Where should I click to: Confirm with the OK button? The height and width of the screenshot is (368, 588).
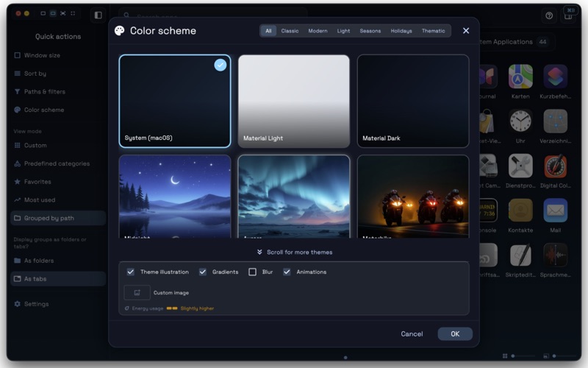click(455, 334)
